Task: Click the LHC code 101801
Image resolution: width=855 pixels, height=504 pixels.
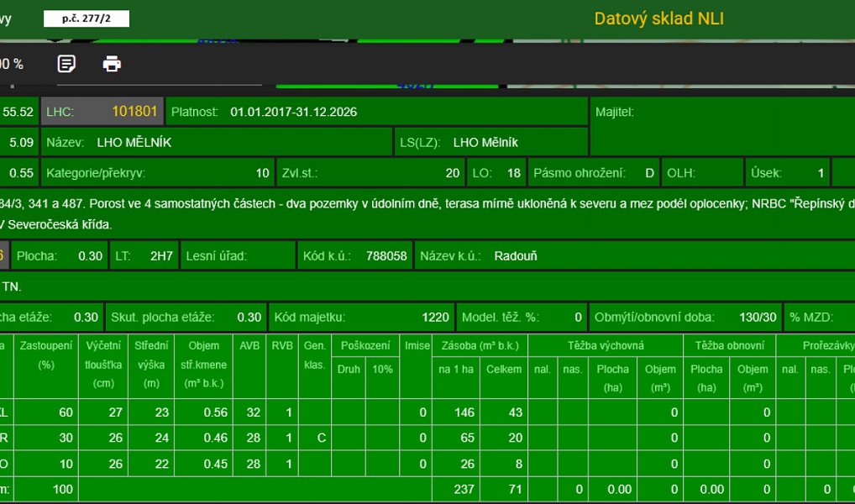Action: 134,111
